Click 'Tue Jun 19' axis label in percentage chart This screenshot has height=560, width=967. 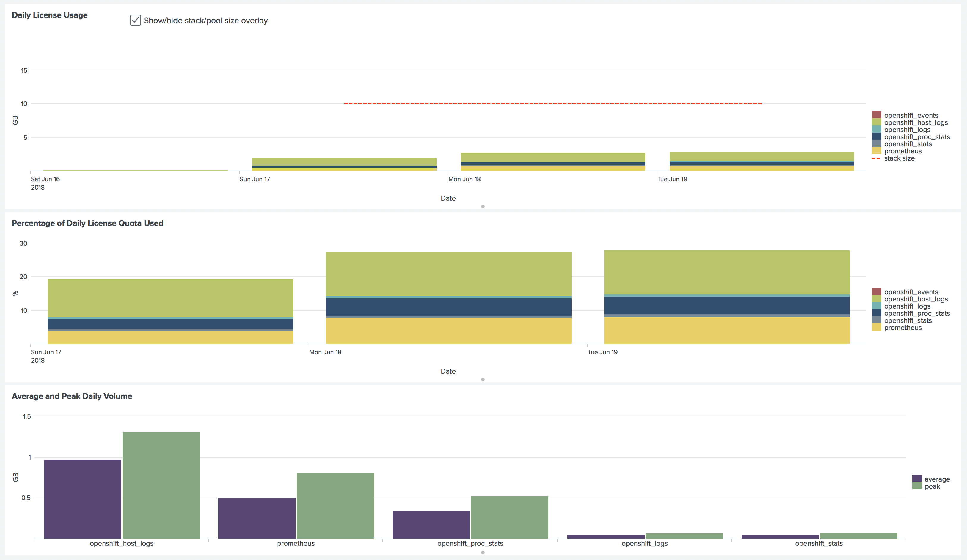coord(602,352)
